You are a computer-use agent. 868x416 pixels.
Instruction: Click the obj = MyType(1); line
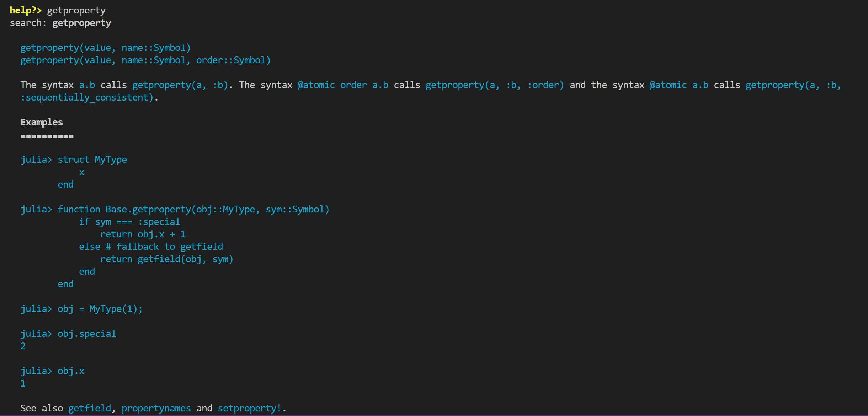pyautogui.click(x=100, y=309)
